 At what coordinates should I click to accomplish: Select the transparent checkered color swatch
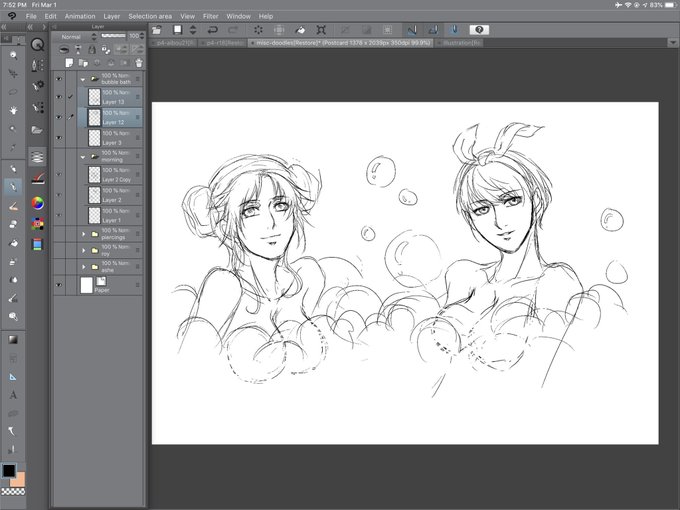13,491
